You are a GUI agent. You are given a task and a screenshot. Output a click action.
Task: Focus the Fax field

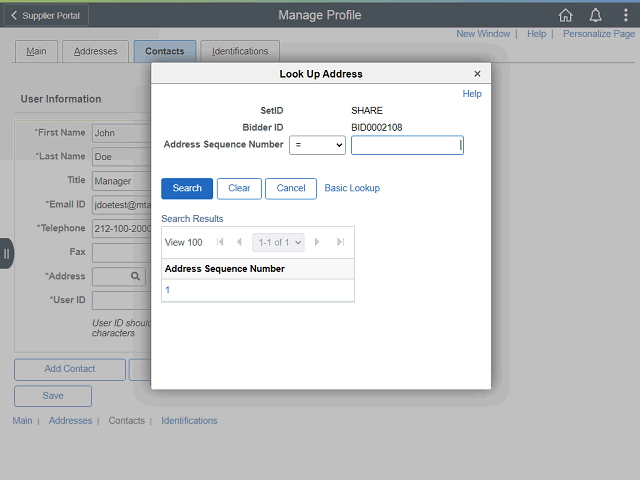(122, 253)
